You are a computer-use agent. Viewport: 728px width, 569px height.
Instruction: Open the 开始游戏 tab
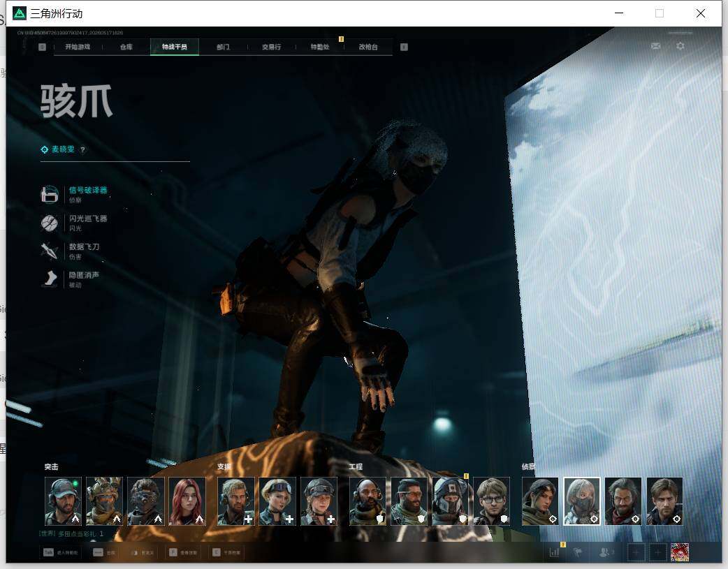pyautogui.click(x=78, y=47)
